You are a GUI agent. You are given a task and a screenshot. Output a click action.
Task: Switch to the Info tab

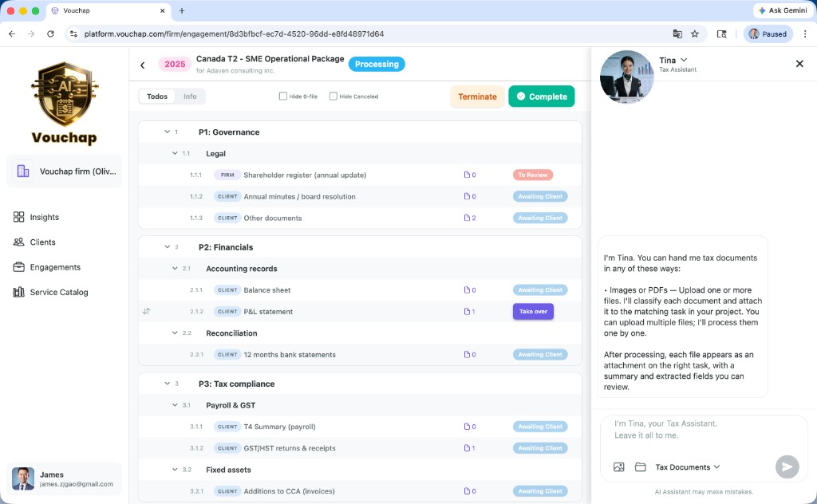190,96
